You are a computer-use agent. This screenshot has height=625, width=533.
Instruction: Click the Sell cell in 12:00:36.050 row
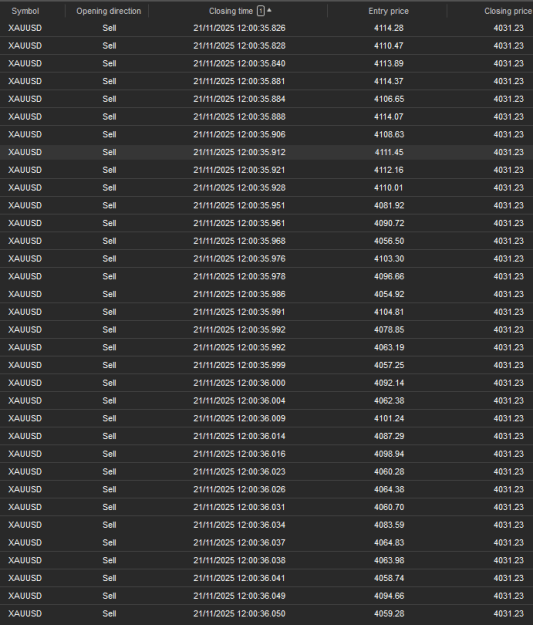109,614
